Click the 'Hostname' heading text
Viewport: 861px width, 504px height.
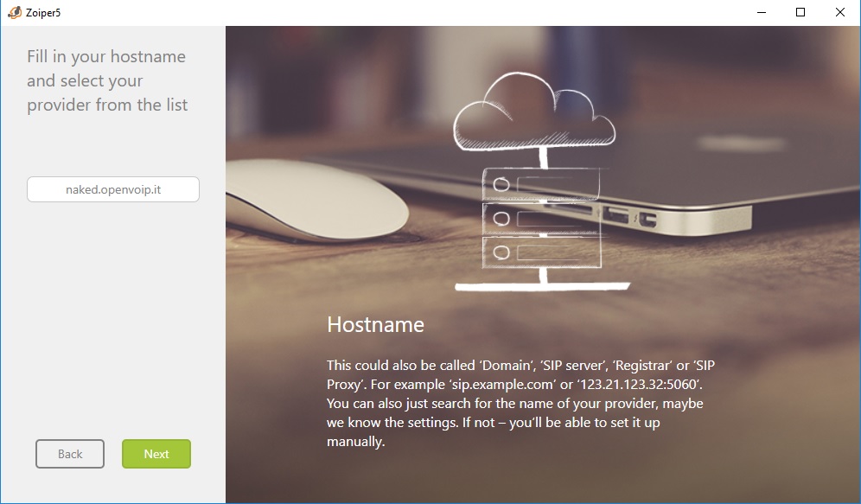375,324
